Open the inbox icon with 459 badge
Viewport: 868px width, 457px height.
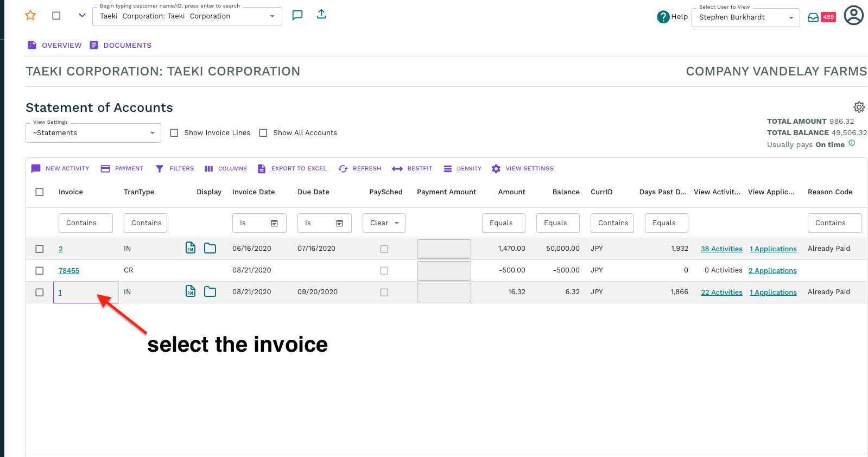813,17
